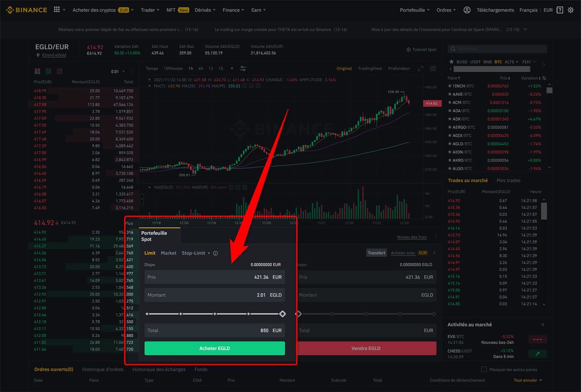Viewport: 581px width, 392px height.
Task: Open Historique des échanges tab
Action: coord(159,369)
